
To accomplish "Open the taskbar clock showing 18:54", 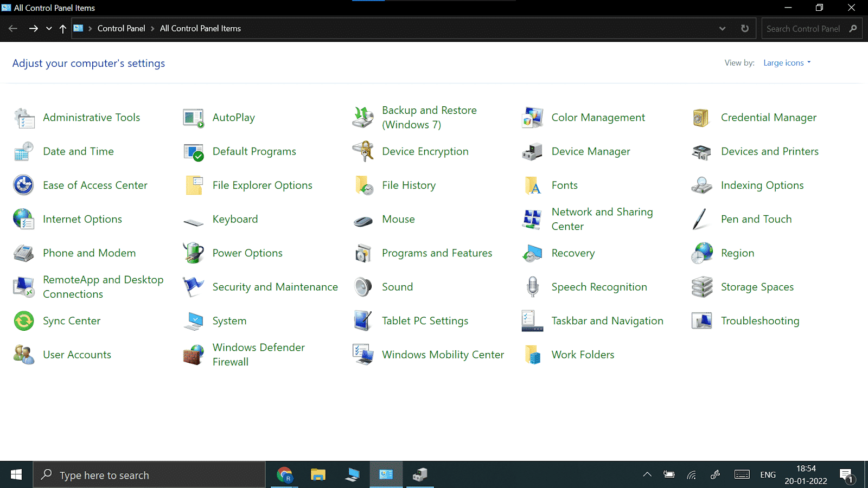I will (x=806, y=475).
